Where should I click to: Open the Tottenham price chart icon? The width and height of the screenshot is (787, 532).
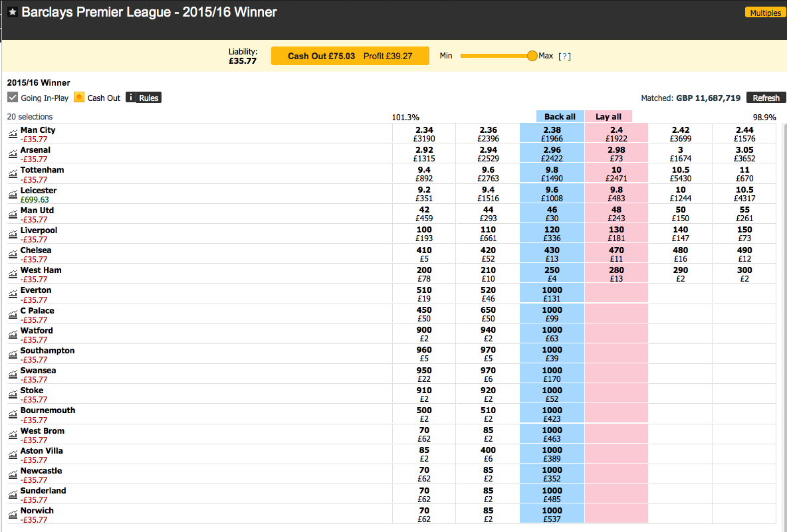pyautogui.click(x=13, y=174)
